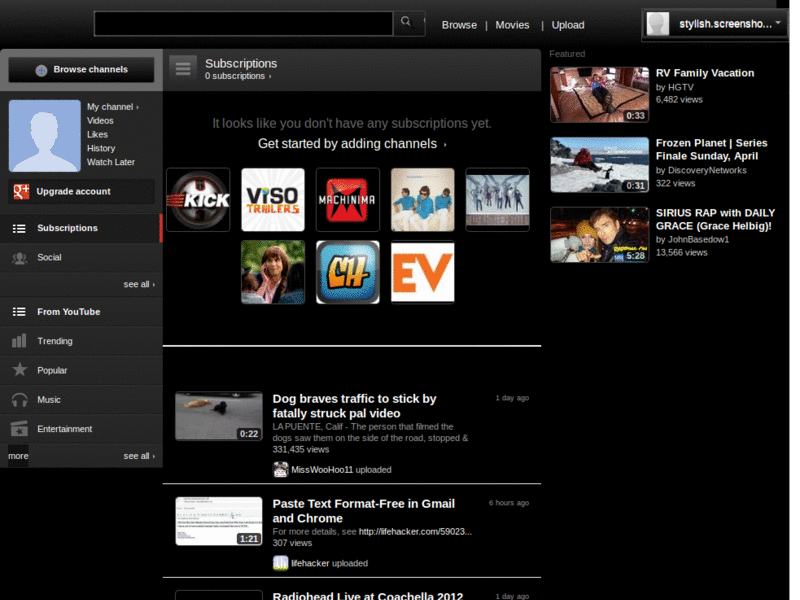
Task: Click the Music headphones icon
Action: [19, 399]
